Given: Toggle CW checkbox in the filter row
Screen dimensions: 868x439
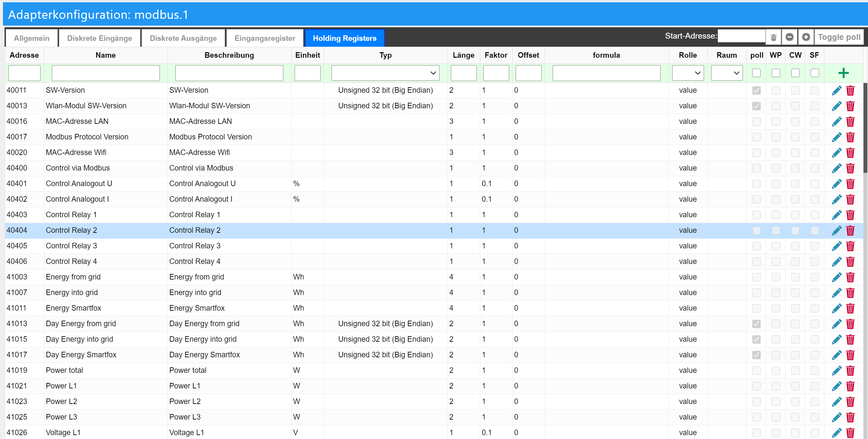Looking at the screenshot, I should click(x=795, y=73).
